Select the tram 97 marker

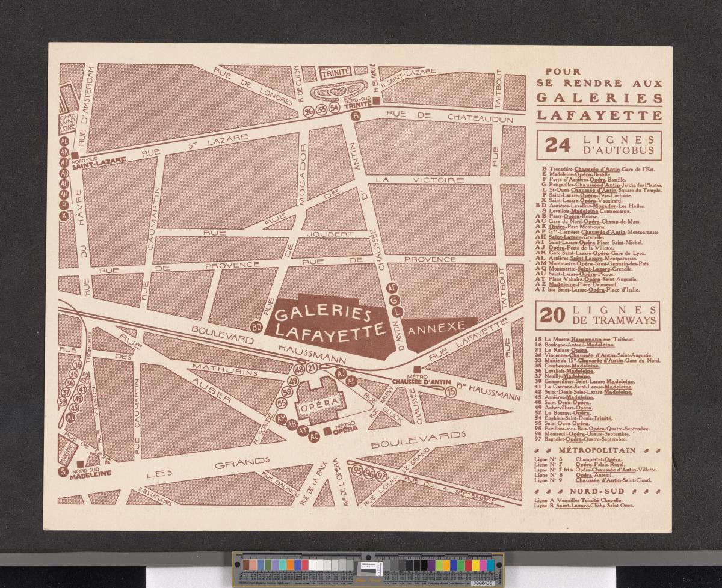click(381, 476)
